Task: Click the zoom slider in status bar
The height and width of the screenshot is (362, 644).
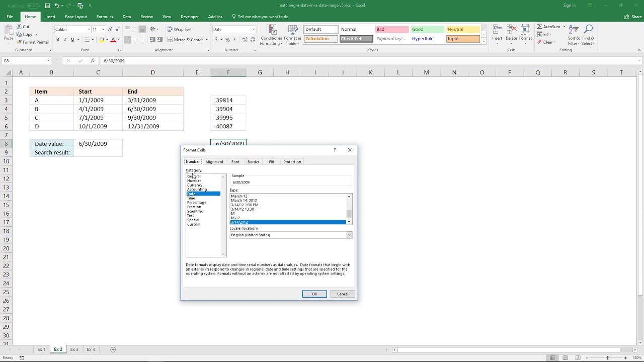Action: 607,358
